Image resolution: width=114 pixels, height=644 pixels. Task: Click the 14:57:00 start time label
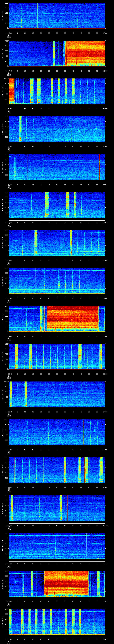[9, 450]
